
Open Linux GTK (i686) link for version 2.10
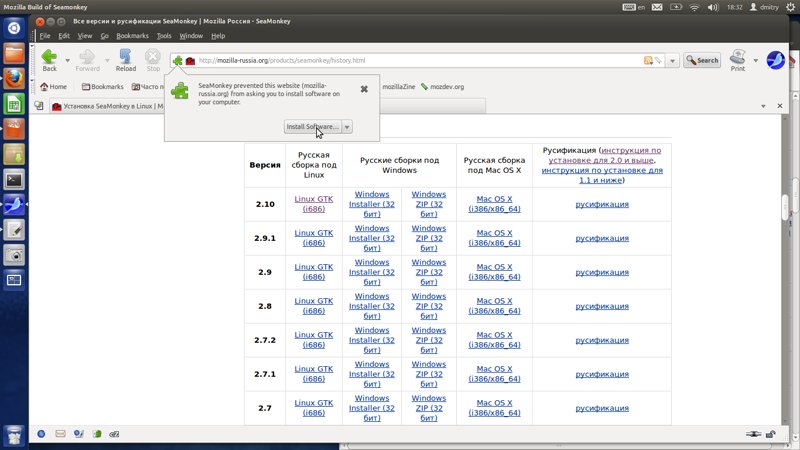(x=314, y=204)
